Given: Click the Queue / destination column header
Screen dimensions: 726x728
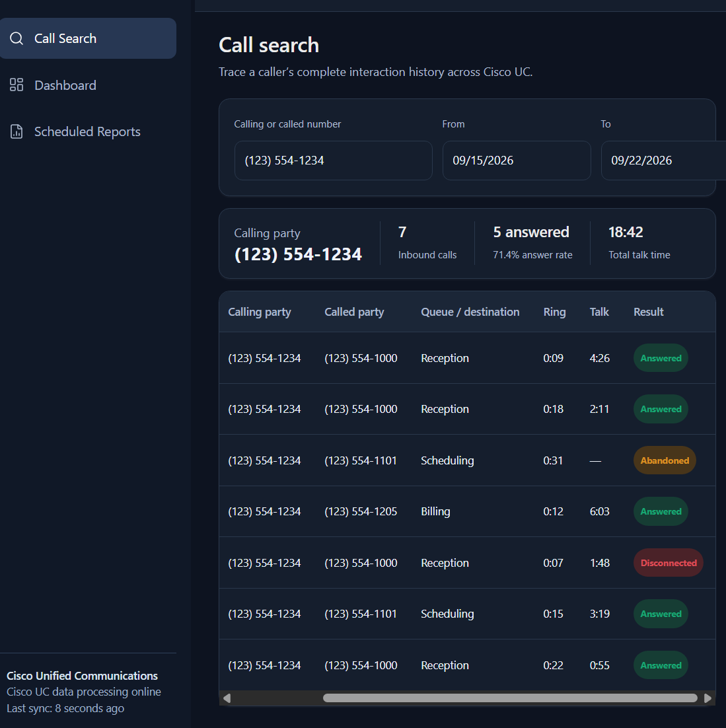Looking at the screenshot, I should pyautogui.click(x=470, y=312).
